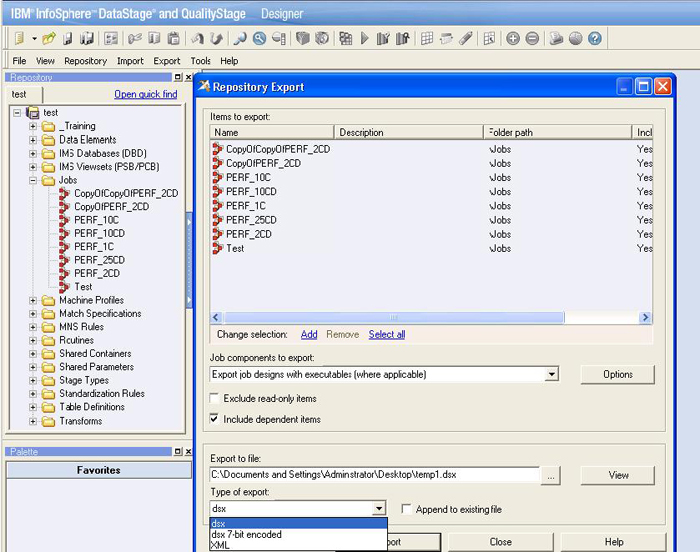Open the Tools menu
Viewport: 700px width, 552px height.
click(x=200, y=61)
